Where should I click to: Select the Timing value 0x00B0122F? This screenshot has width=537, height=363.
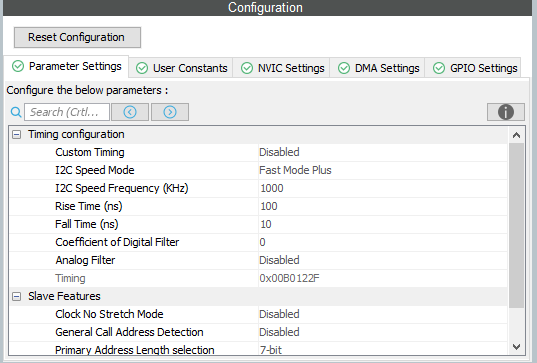pos(289,278)
